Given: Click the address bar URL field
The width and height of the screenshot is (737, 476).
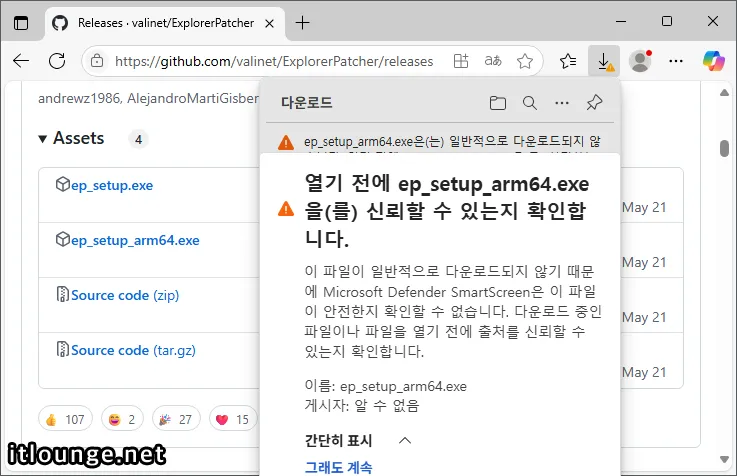Looking at the screenshot, I should click(x=274, y=61).
